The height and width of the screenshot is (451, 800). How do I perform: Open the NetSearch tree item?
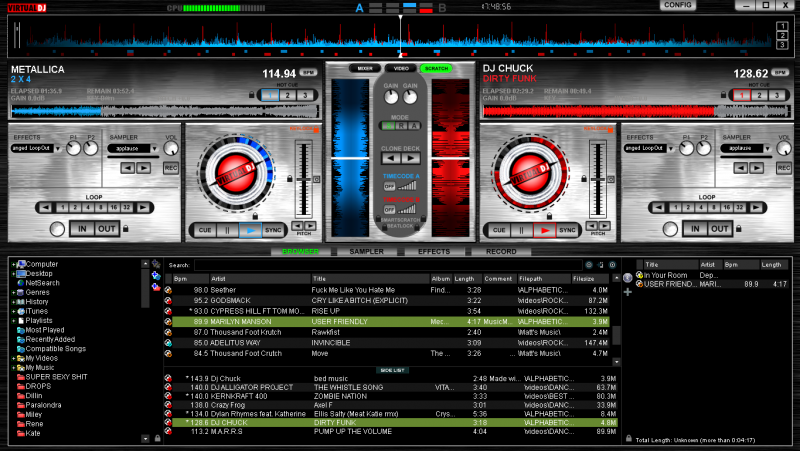pyautogui.click(x=42, y=283)
